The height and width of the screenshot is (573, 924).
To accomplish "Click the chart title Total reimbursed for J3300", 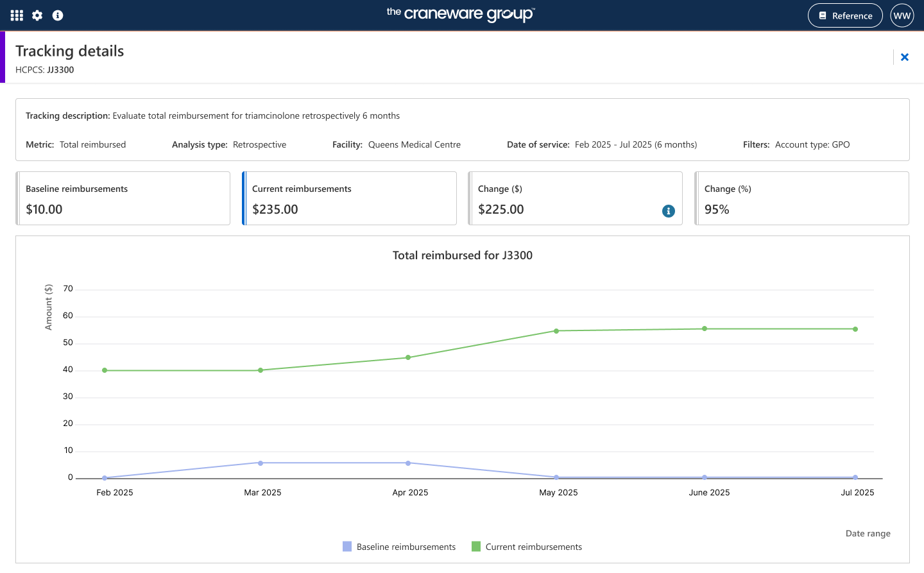I will 463,255.
